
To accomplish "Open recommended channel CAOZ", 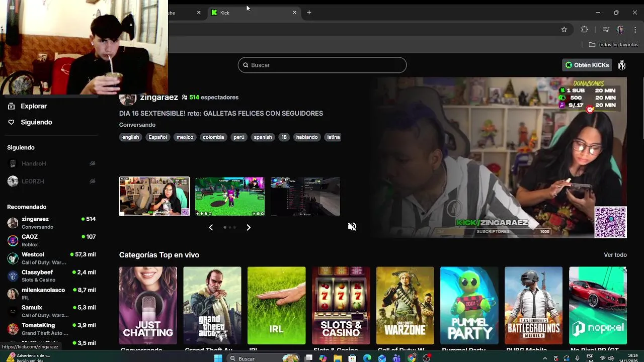I will [51, 240].
